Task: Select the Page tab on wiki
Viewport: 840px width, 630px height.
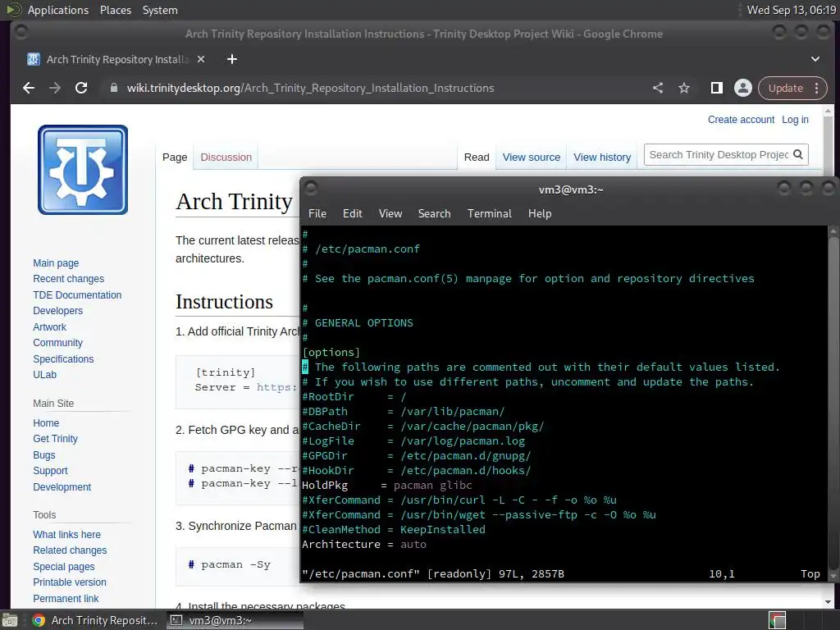Action: (x=175, y=157)
